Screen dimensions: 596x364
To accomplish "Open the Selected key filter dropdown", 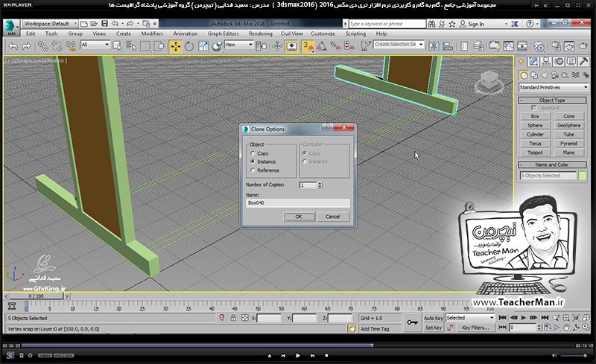I will point(470,318).
